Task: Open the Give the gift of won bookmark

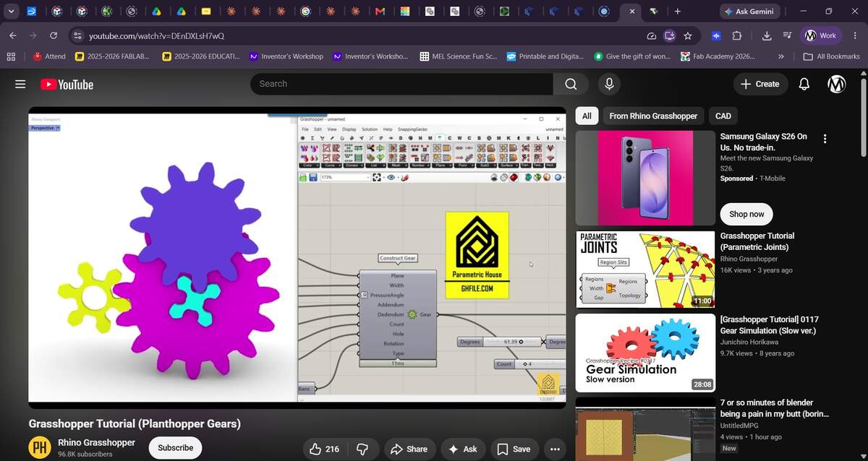Action: point(632,56)
